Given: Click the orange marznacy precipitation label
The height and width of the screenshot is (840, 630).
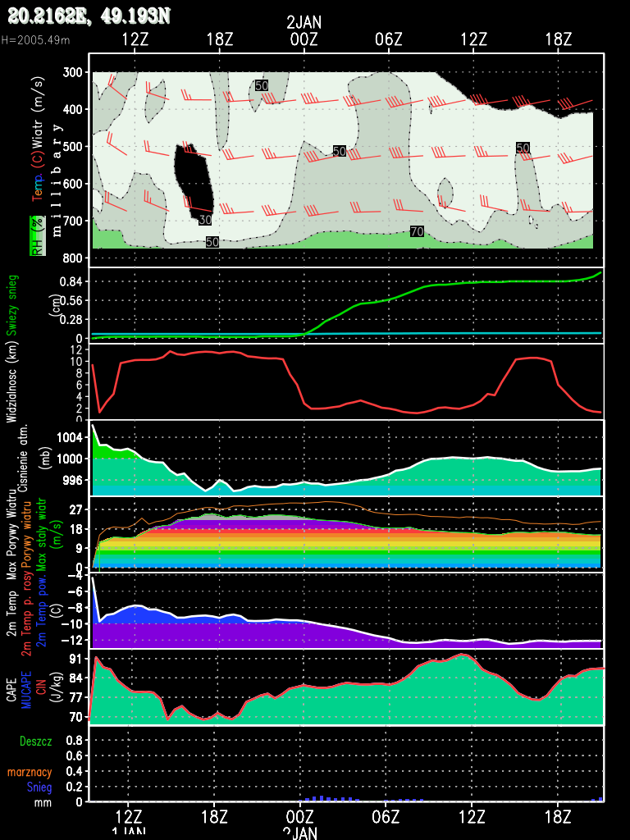Looking at the screenshot, I should coord(30,772).
